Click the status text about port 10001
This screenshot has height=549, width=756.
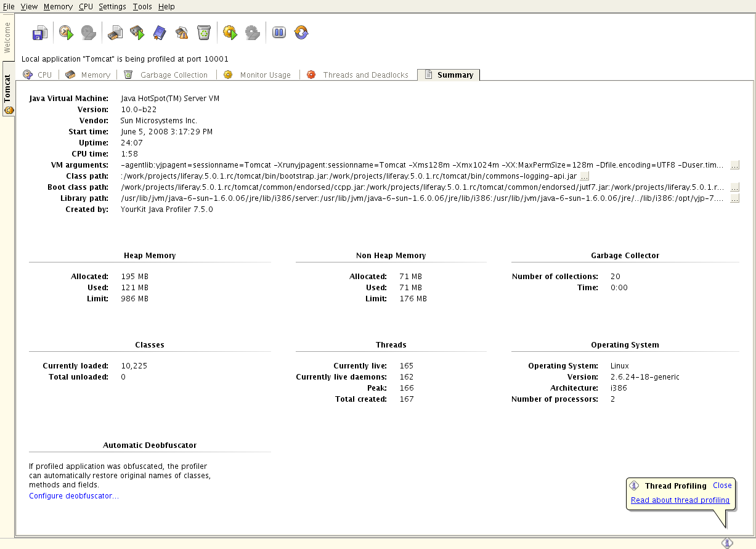coord(125,59)
